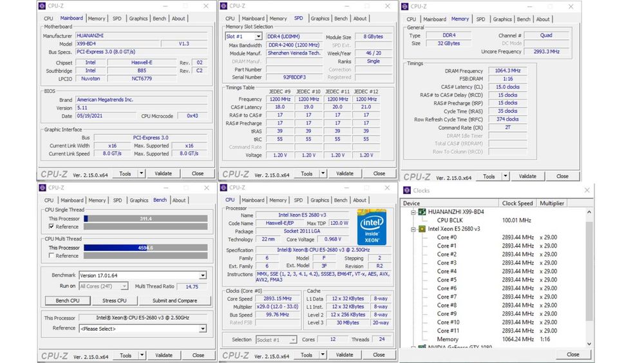Collapse the HUANANZHI X99-BD4 tree node

[413, 212]
